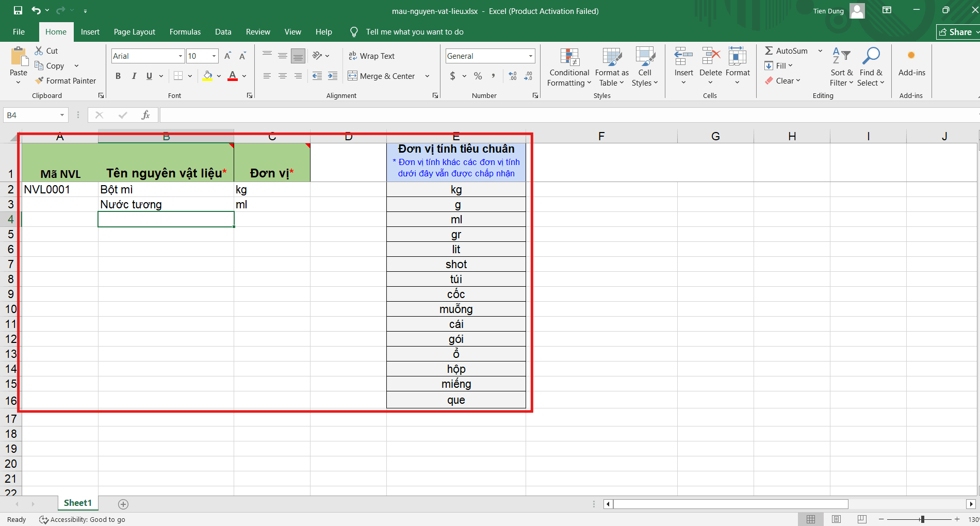This screenshot has height=526, width=980.
Task: Expand the font size dropdown
Action: click(214, 56)
